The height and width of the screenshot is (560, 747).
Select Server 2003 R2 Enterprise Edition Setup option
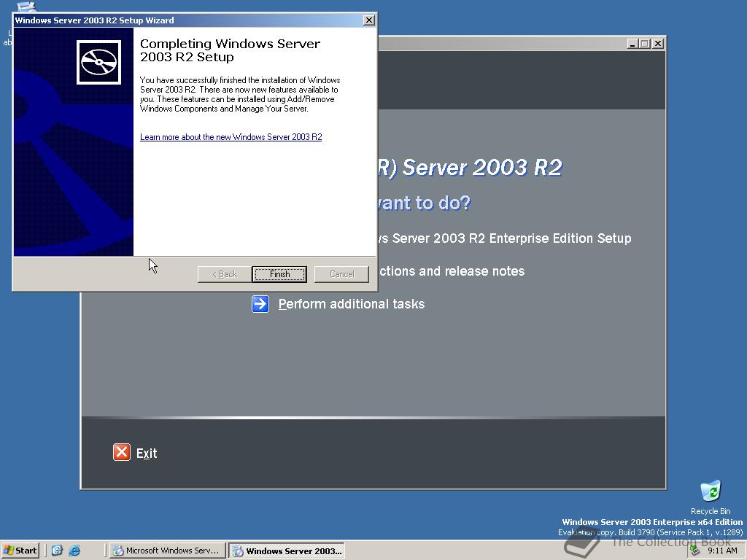505,238
